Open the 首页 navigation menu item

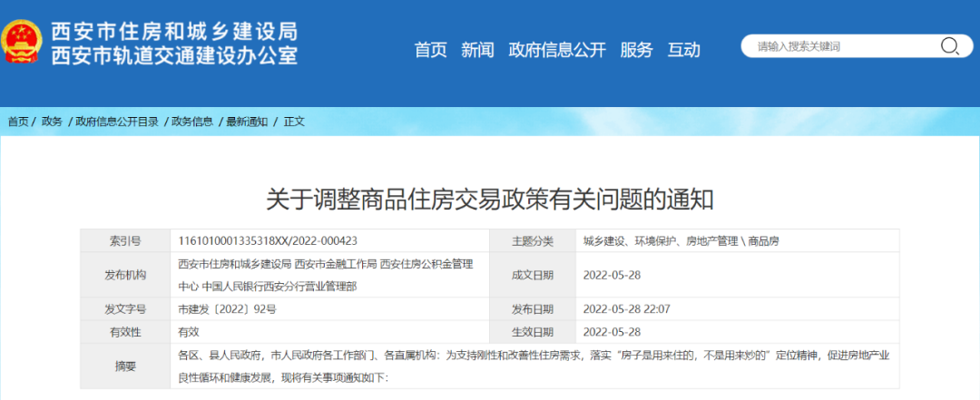[x=430, y=50]
